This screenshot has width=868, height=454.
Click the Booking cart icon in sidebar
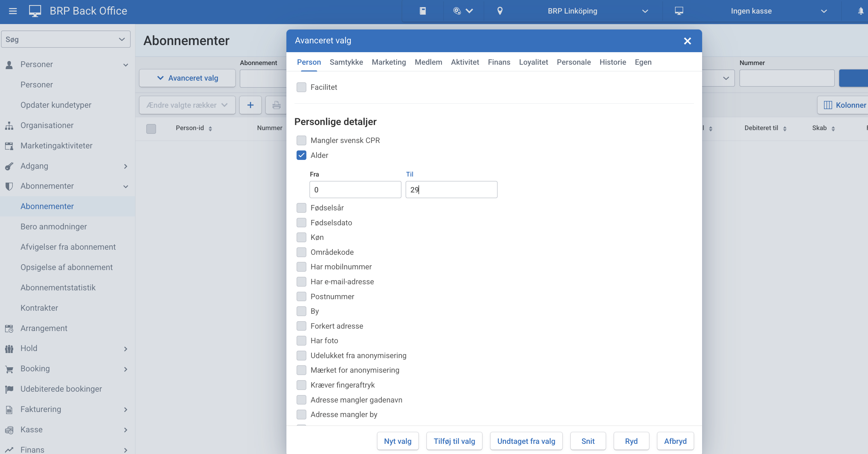[x=9, y=369]
